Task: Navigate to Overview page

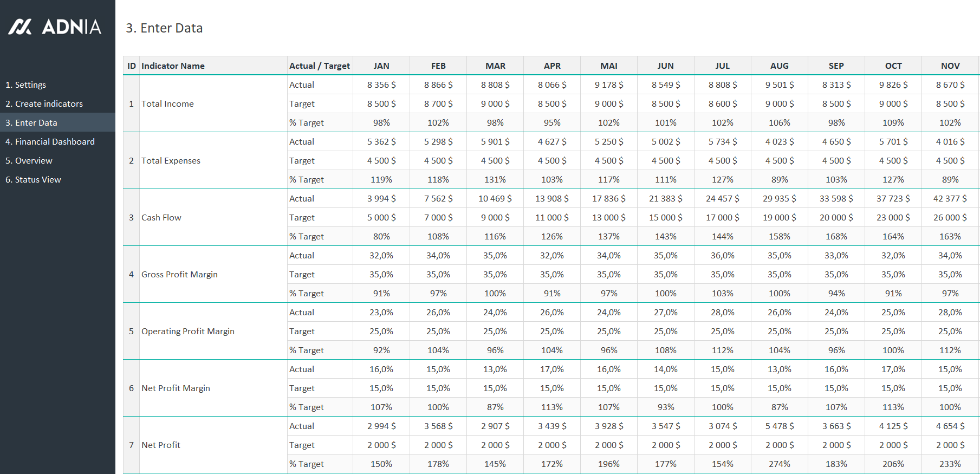Action: (29, 161)
